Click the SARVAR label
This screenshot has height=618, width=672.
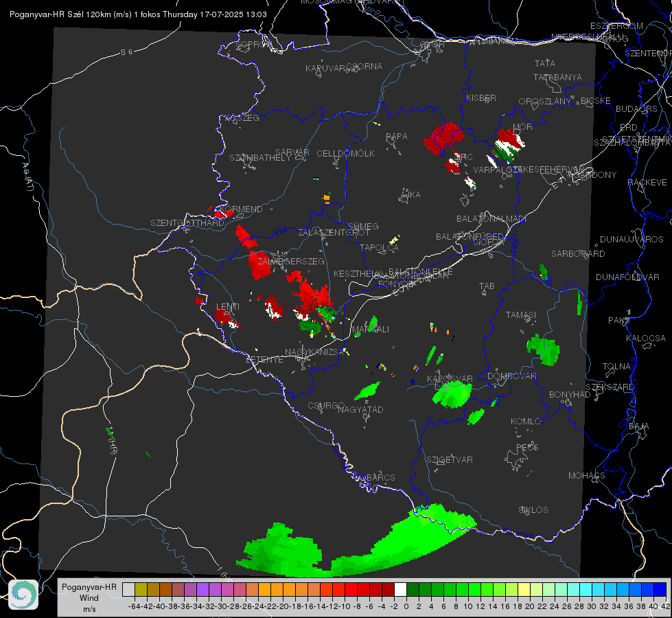(x=292, y=152)
